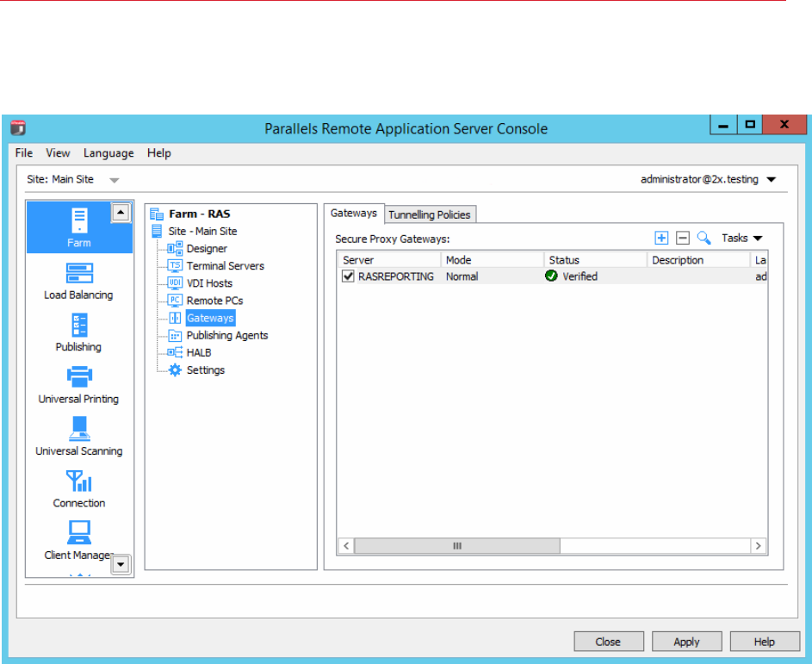This screenshot has width=812, height=664.
Task: Open the Publishing category
Action: (78, 333)
